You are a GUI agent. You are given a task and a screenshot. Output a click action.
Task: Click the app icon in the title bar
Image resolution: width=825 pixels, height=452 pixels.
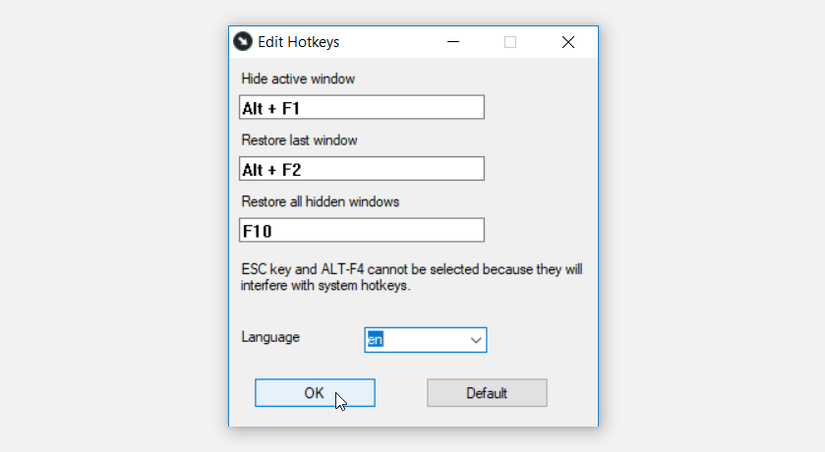pos(242,42)
